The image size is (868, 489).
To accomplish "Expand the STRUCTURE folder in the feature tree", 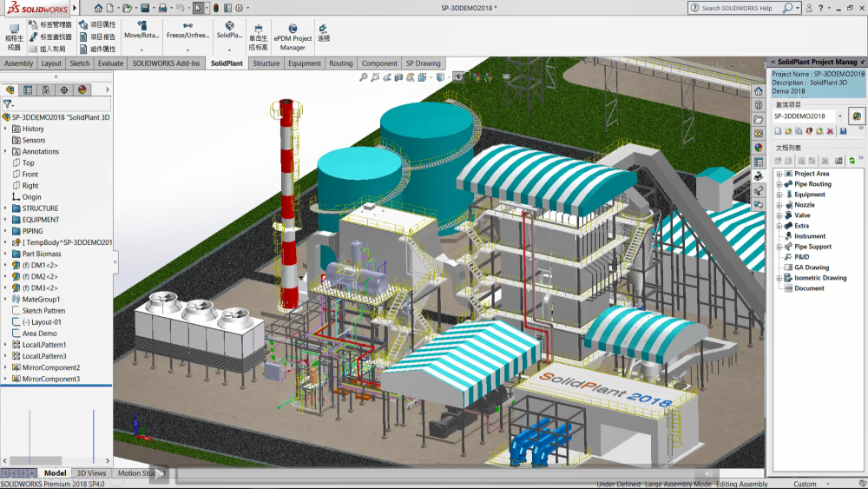I will pos(5,208).
